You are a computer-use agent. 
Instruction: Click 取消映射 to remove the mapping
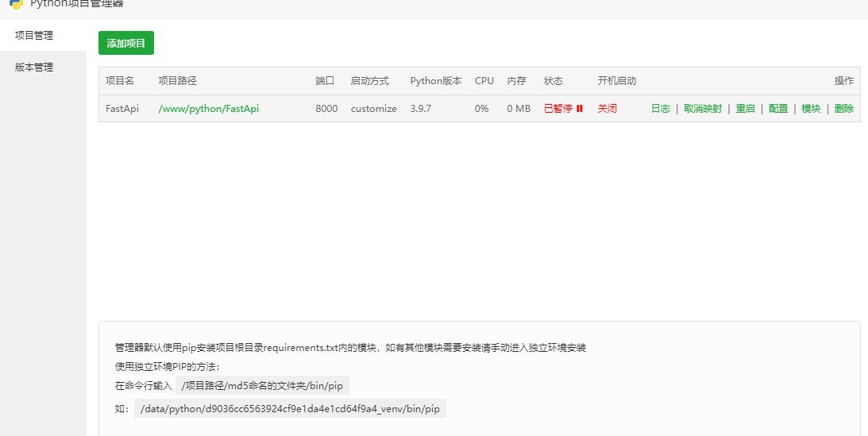click(703, 109)
